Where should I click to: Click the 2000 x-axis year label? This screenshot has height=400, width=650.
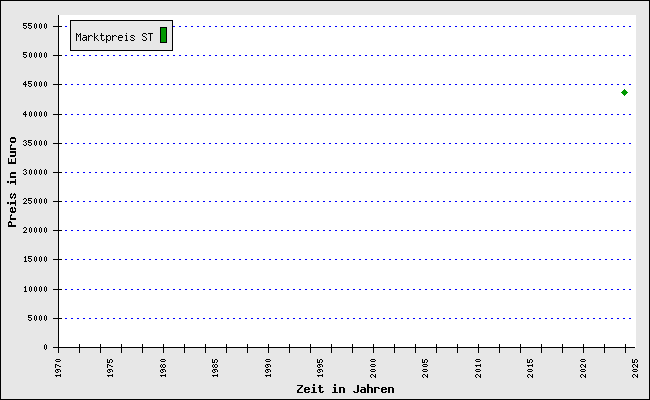[x=373, y=368]
